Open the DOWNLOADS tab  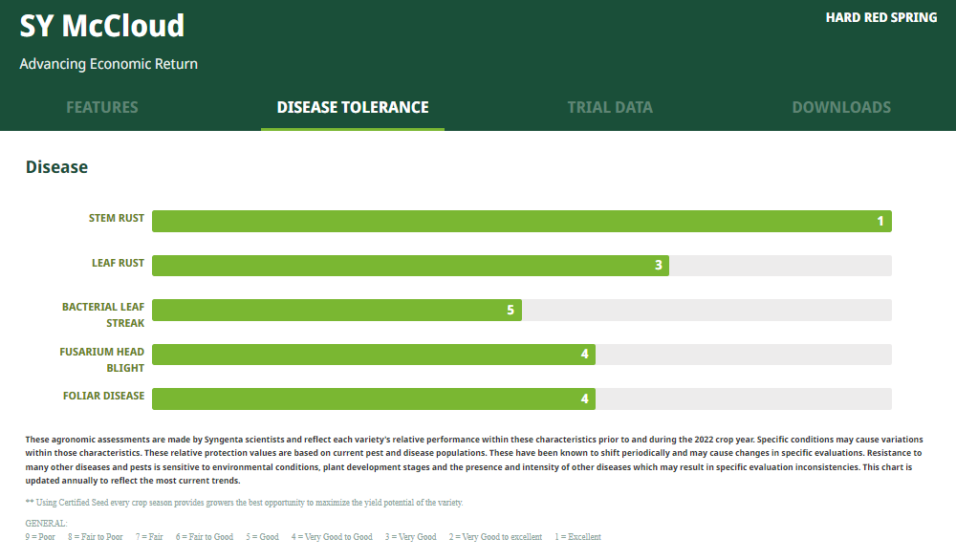point(841,107)
